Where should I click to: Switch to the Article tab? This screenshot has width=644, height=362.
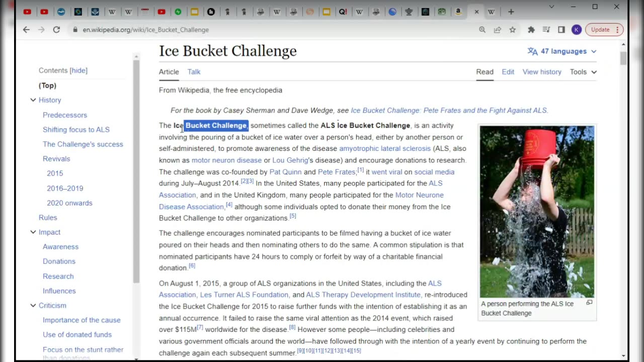(169, 72)
